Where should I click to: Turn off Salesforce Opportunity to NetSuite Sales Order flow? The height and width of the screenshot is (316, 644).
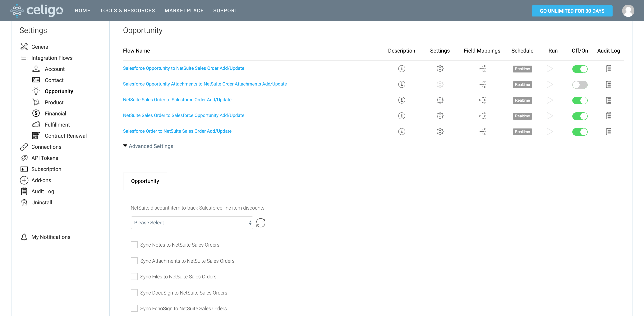click(x=579, y=69)
